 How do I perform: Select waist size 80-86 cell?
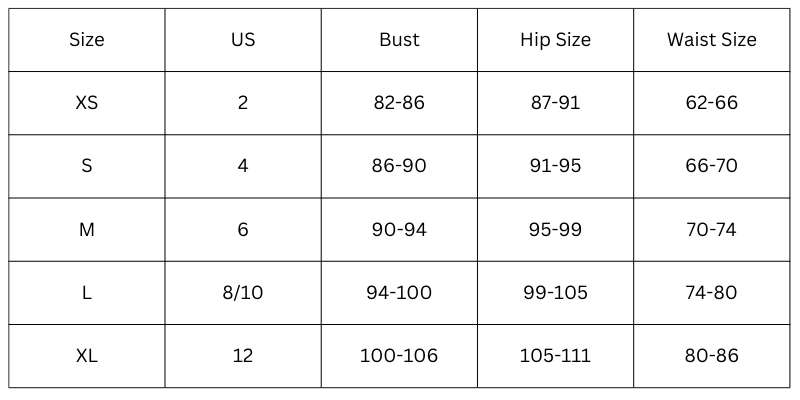712,355
